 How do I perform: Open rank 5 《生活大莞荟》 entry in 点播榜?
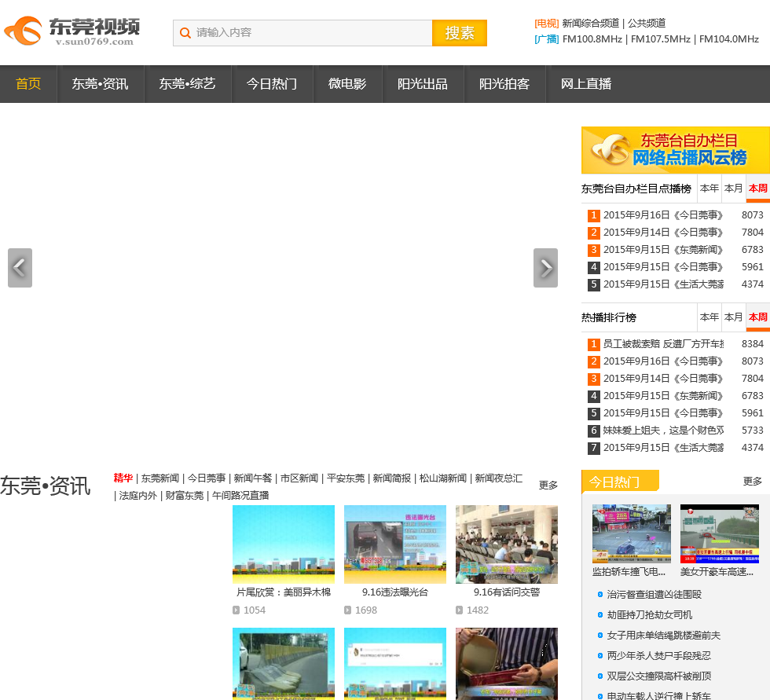tap(663, 284)
